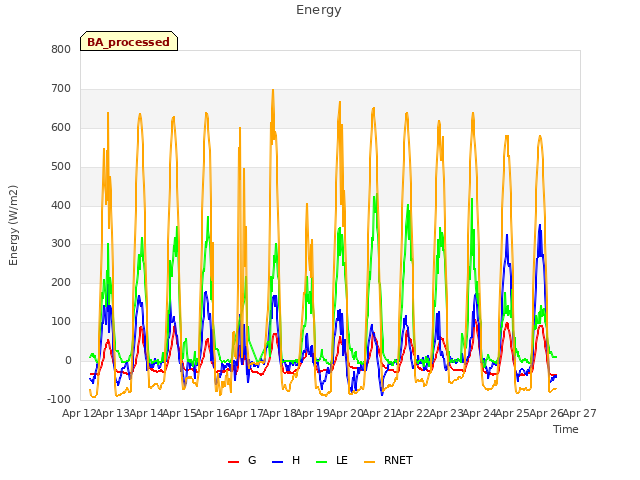Click the green LE legend color marker
The image size is (640, 480).
[x=322, y=462]
